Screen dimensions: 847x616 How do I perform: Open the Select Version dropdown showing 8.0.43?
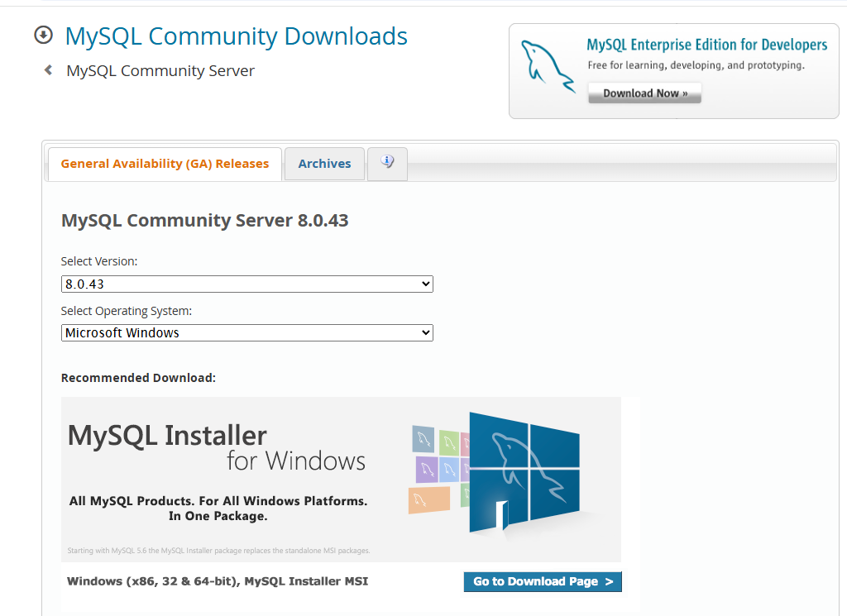(x=246, y=284)
